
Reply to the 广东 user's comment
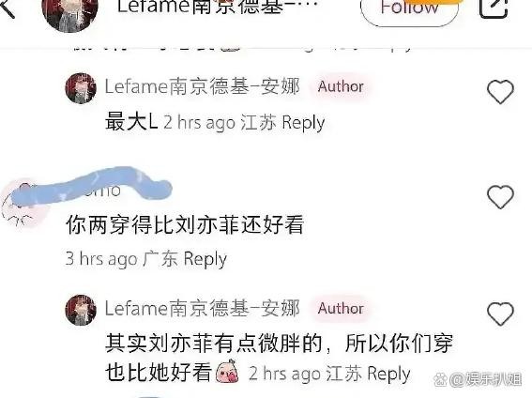coord(205,259)
